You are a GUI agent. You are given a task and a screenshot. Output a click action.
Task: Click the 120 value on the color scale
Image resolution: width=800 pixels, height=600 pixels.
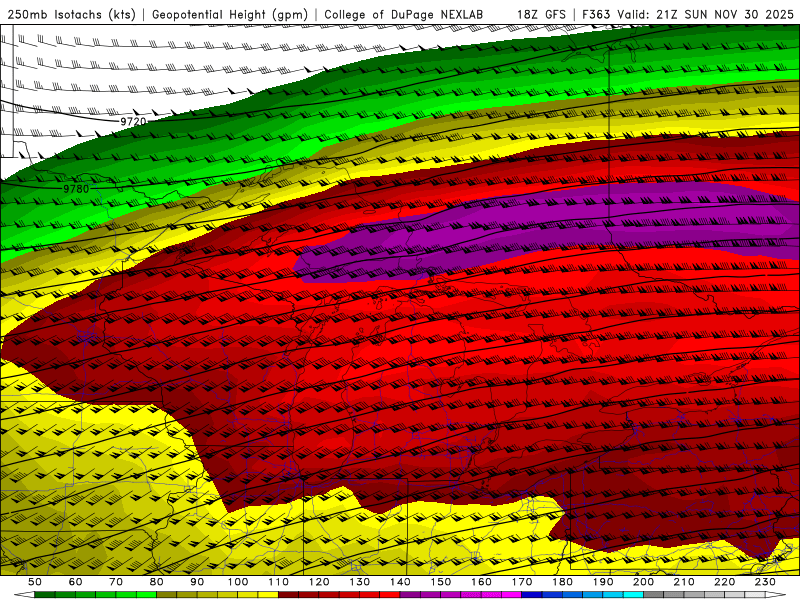tap(319, 582)
